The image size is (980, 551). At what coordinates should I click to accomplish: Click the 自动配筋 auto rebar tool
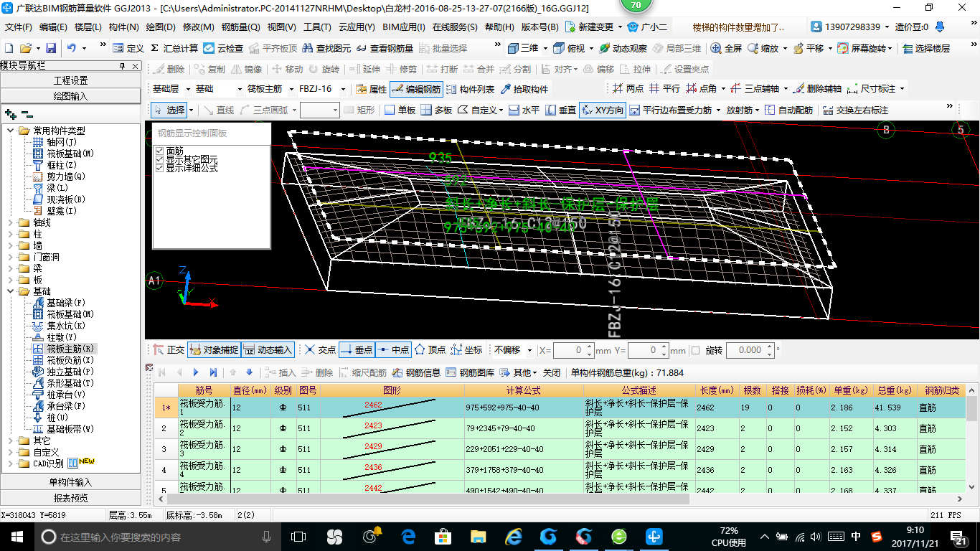coord(788,110)
